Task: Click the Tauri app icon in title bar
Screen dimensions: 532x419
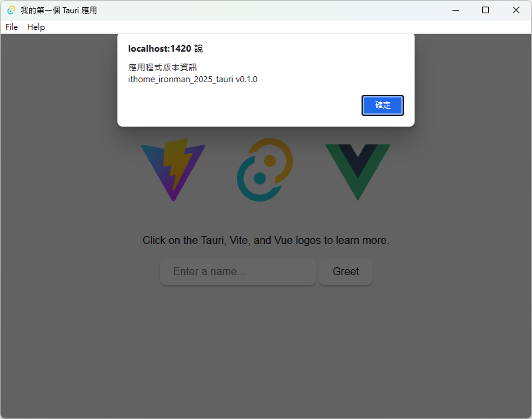Action: pos(11,10)
